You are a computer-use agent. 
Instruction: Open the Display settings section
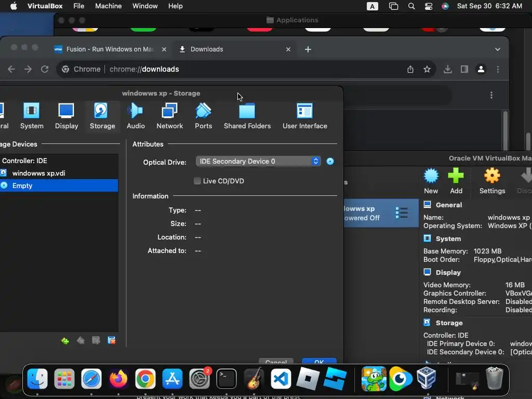66,116
